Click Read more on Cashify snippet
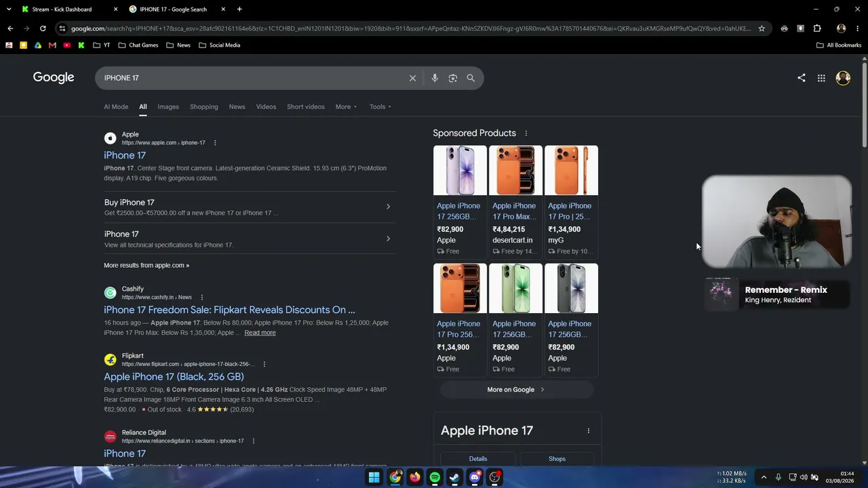Viewport: 868px width, 488px height. coord(260,333)
